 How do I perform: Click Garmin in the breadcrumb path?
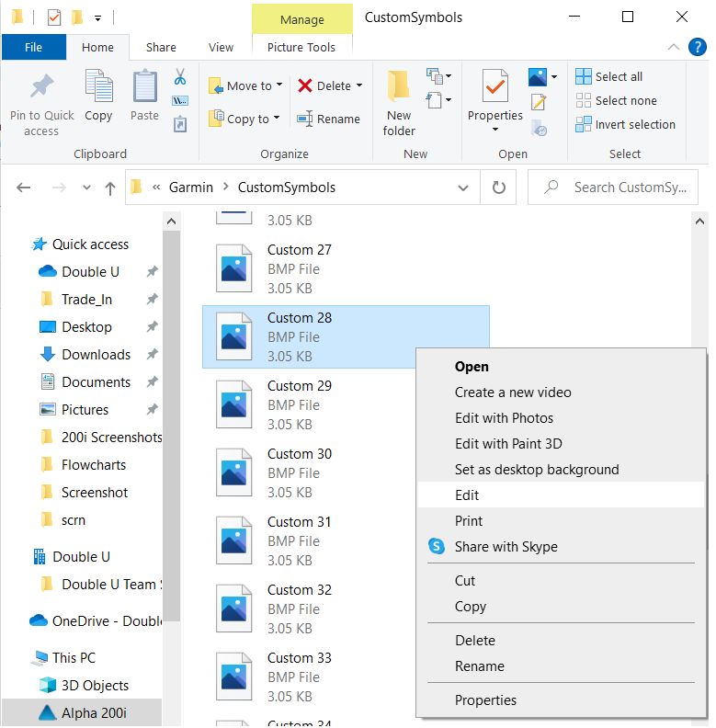(x=190, y=188)
